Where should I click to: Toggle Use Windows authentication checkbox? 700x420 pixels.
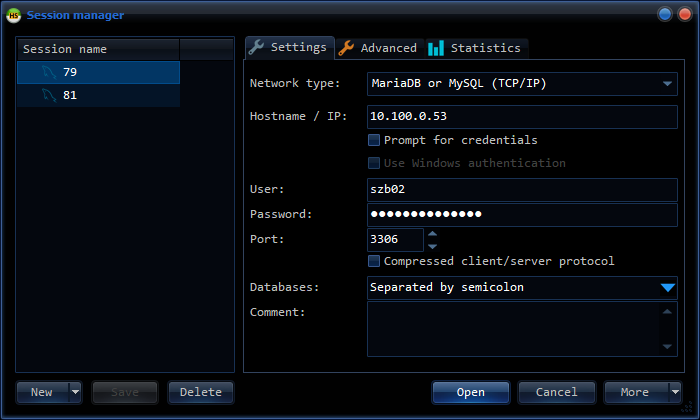(374, 163)
